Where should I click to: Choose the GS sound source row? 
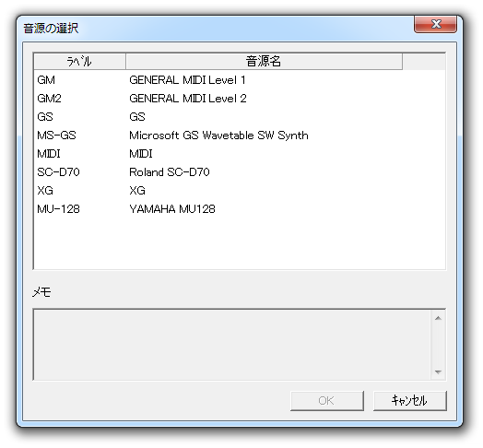click(x=239, y=117)
